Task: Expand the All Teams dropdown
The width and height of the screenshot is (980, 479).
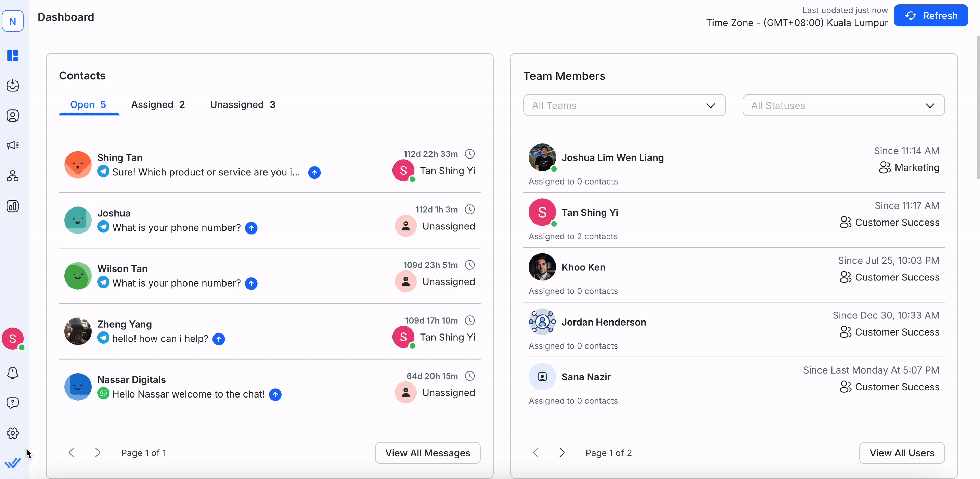Action: point(624,105)
